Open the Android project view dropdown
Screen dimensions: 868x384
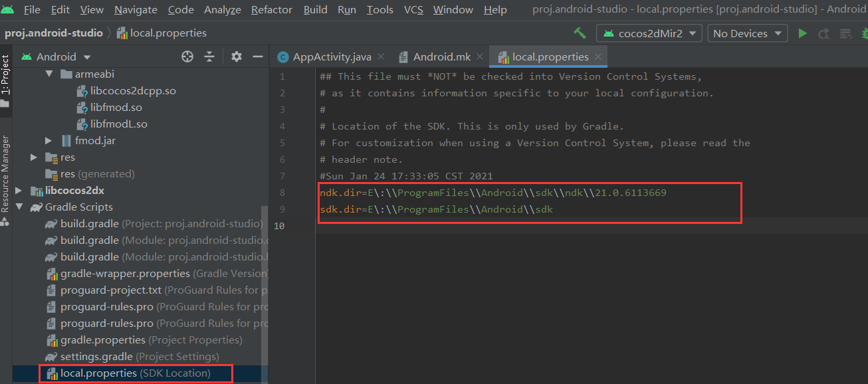[56, 57]
